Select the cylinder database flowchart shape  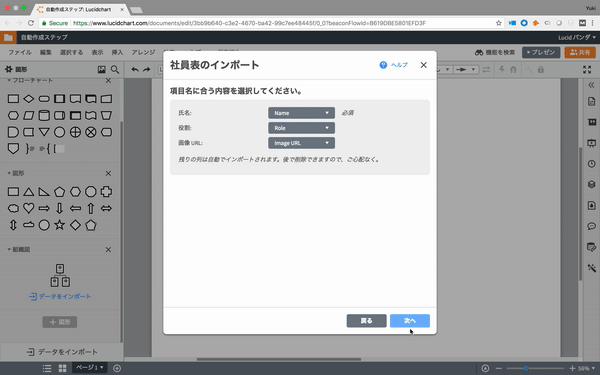[x=44, y=115]
